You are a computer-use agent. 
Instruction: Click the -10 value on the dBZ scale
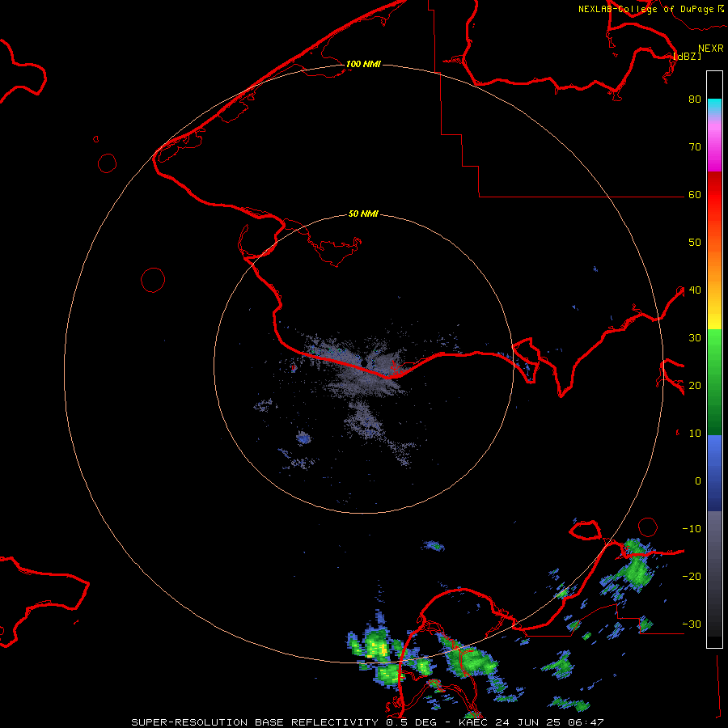tap(692, 528)
